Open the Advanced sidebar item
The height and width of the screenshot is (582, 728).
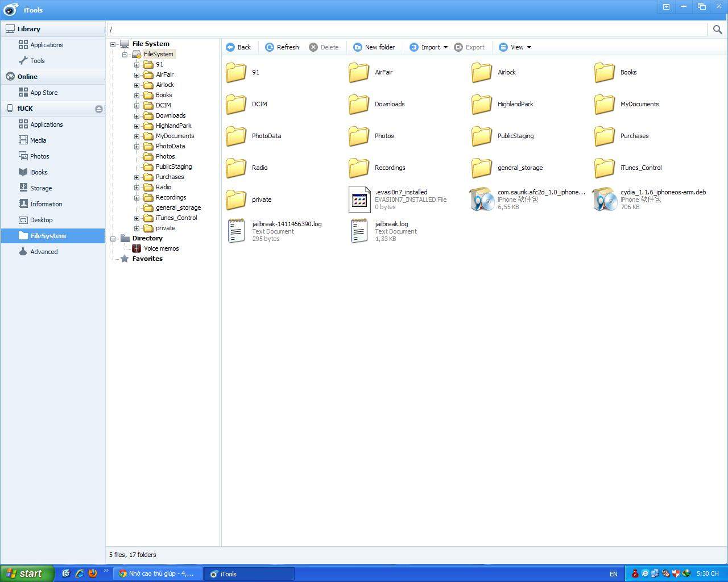(44, 252)
